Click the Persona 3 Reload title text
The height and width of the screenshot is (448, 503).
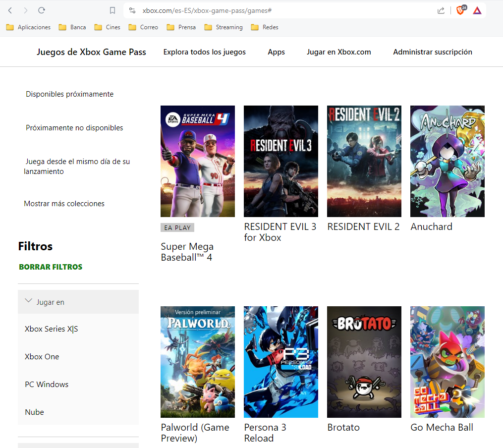(x=265, y=433)
